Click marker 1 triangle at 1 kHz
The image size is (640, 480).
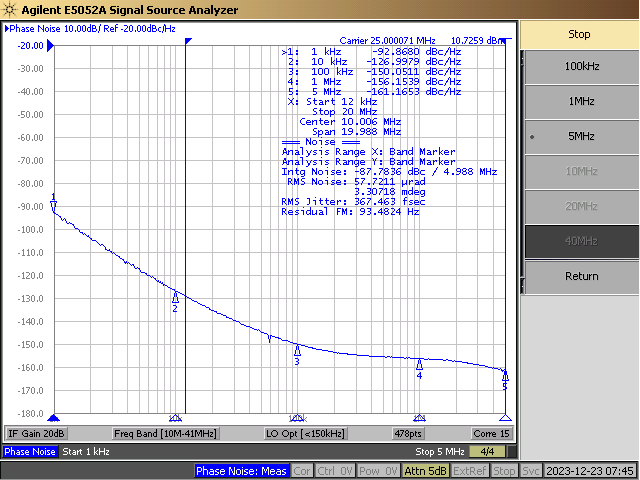54,206
